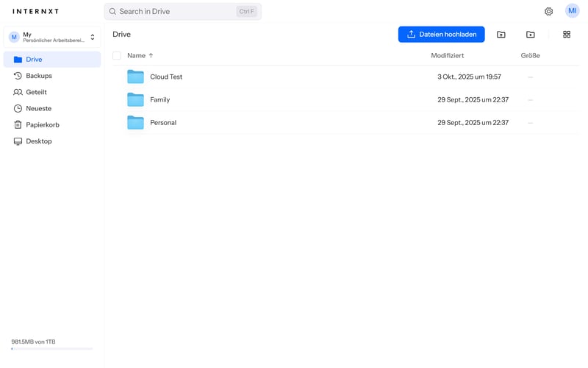Image resolution: width=588 pixels, height=368 pixels.
Task: Focus the Search in Drive field
Action: click(x=176, y=12)
